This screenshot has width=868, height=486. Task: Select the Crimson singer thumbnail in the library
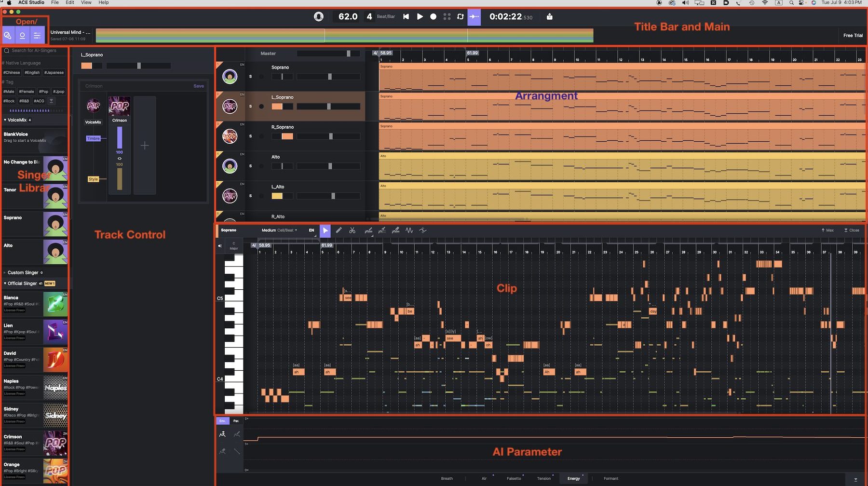55,443
